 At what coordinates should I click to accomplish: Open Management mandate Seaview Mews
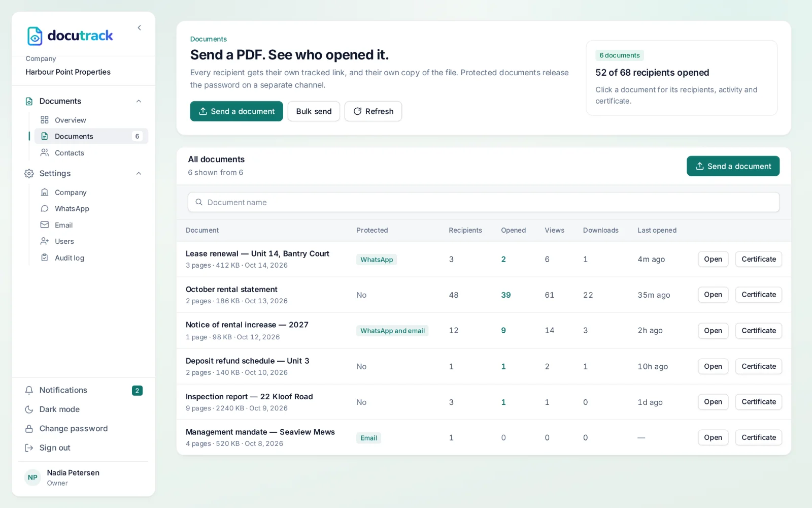pyautogui.click(x=713, y=437)
